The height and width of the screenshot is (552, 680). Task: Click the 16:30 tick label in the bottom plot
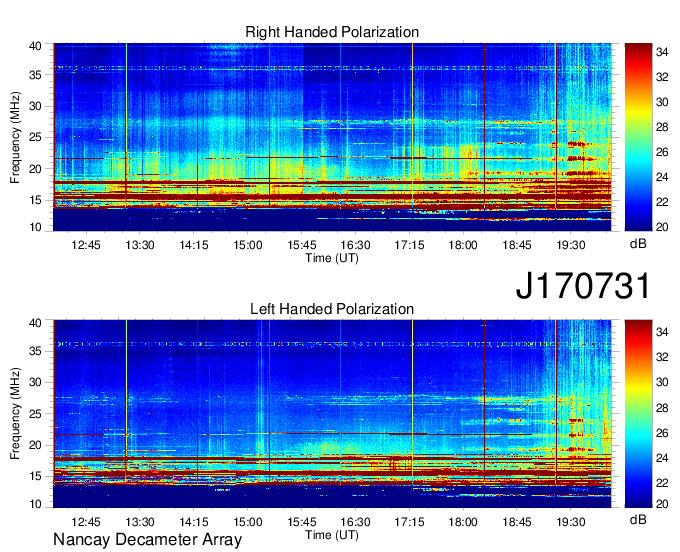tap(355, 522)
